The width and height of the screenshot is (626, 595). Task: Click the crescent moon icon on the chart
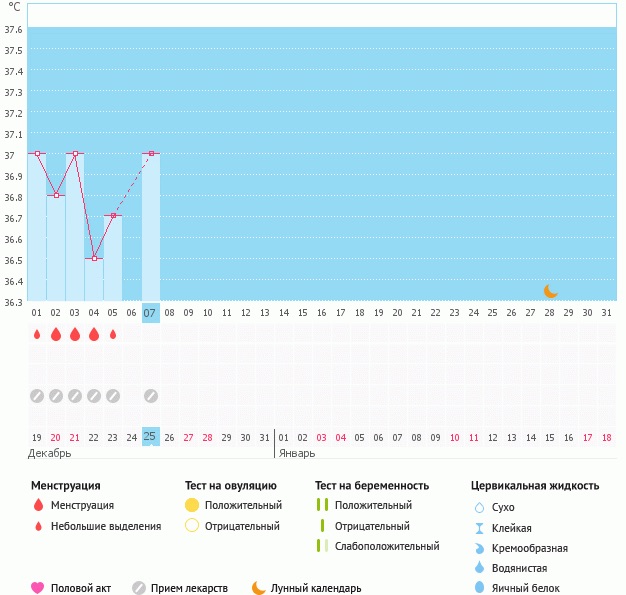point(550,291)
